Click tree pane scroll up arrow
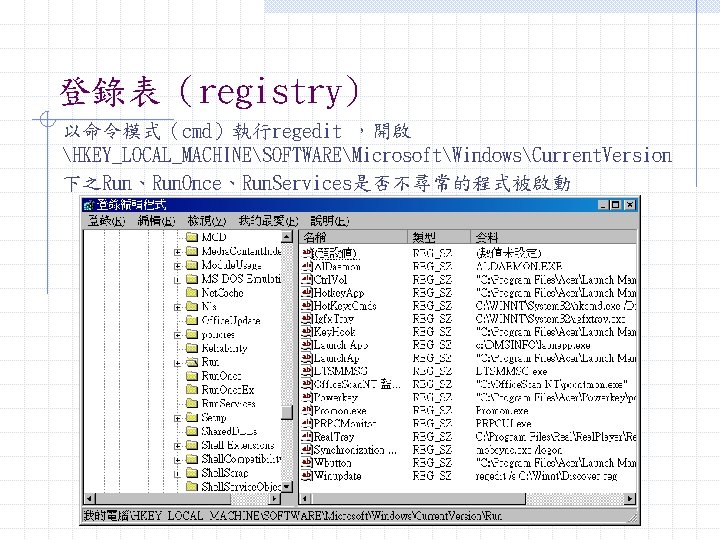This screenshot has width=720, height=540. [x=287, y=237]
